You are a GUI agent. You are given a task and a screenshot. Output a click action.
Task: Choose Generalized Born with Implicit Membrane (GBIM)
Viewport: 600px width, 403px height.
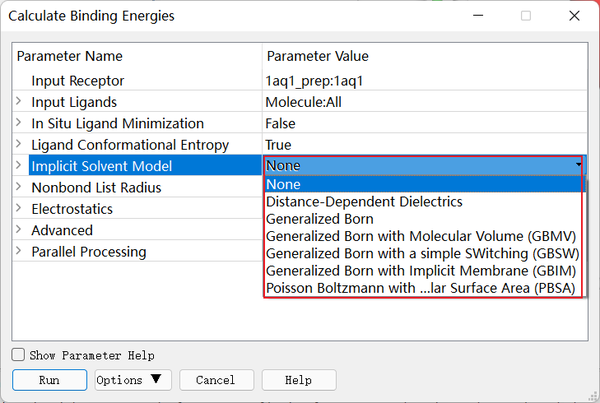(422, 271)
